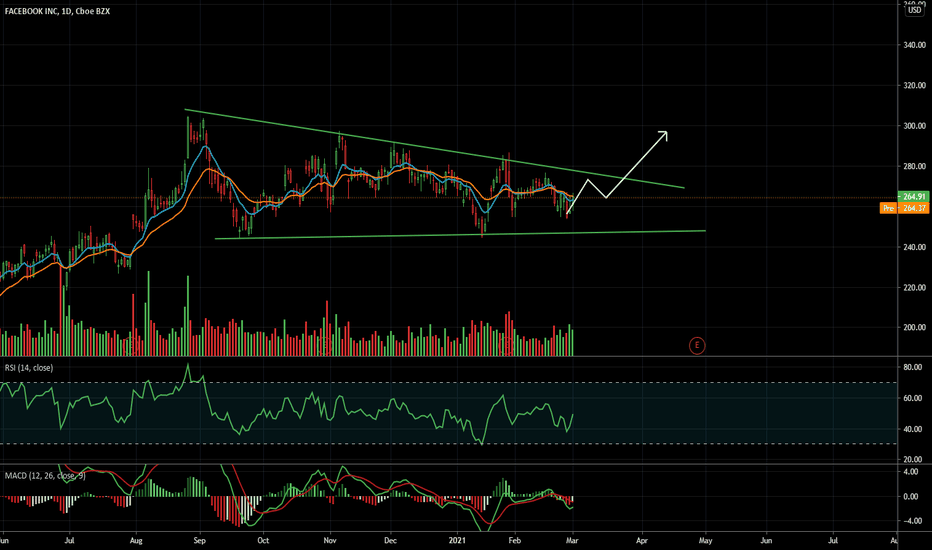Click the Nov label on time axis

(x=330, y=540)
